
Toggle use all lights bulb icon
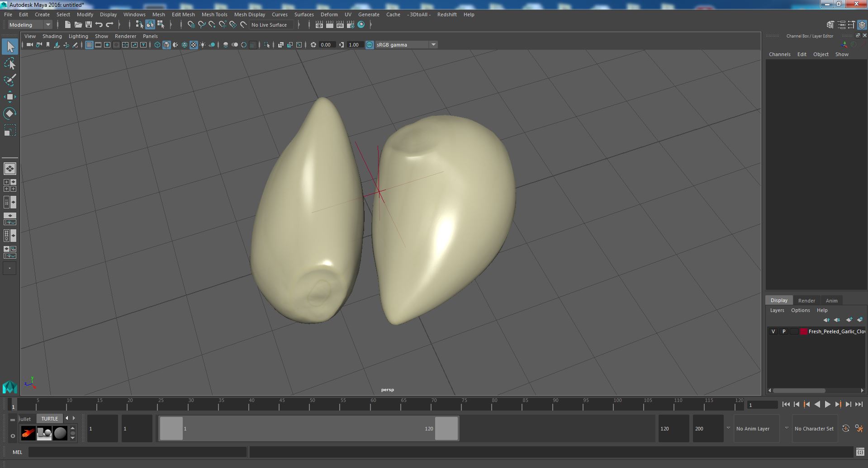[x=203, y=45]
